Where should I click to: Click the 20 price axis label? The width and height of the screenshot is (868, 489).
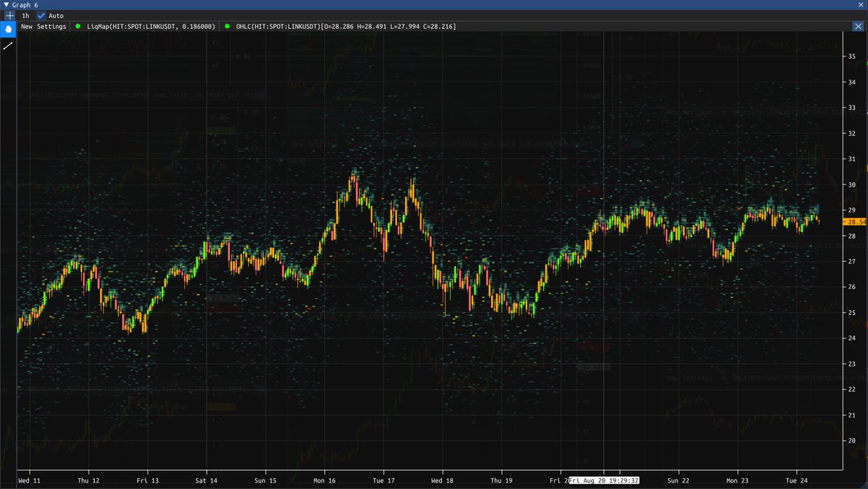click(851, 441)
